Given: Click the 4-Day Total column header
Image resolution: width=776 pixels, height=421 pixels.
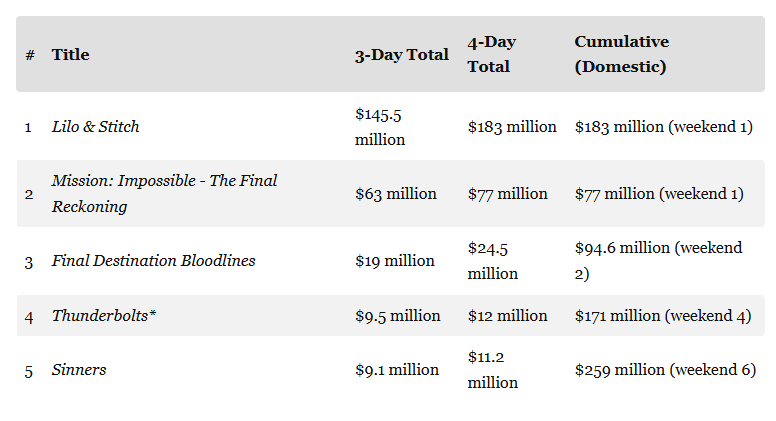Looking at the screenshot, I should (x=492, y=54).
